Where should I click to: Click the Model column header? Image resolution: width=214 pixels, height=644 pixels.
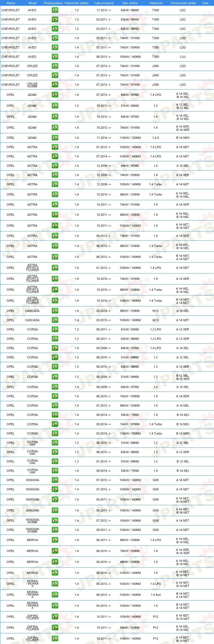(x=33, y=3)
